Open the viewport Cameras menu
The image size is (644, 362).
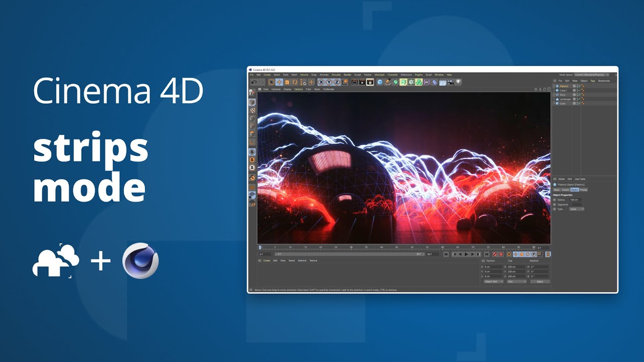click(x=276, y=89)
